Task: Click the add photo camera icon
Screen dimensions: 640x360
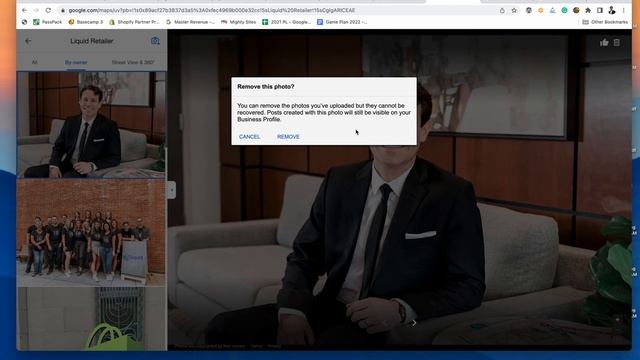Action: pos(155,41)
